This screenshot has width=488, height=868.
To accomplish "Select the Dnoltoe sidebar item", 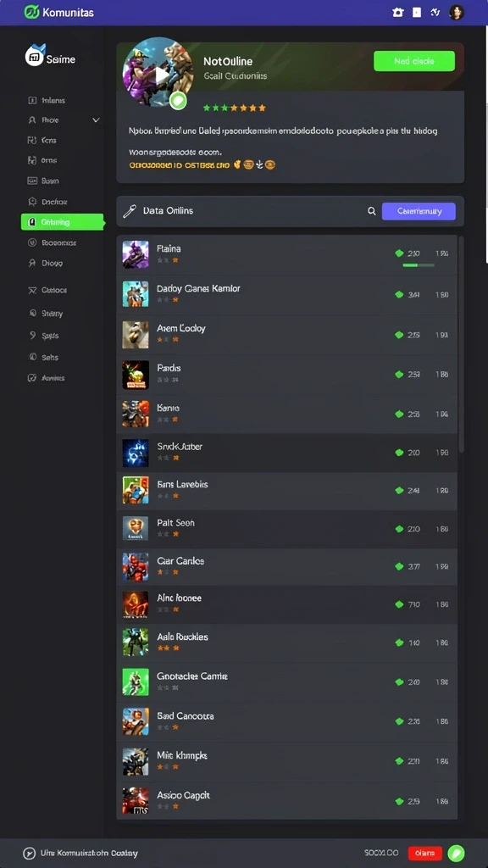I will click(47, 202).
